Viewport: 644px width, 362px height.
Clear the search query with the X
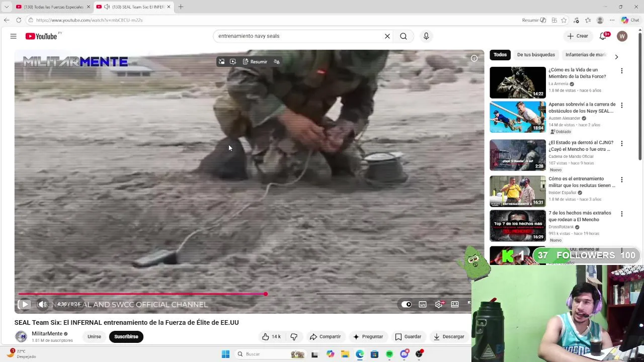pos(387,36)
